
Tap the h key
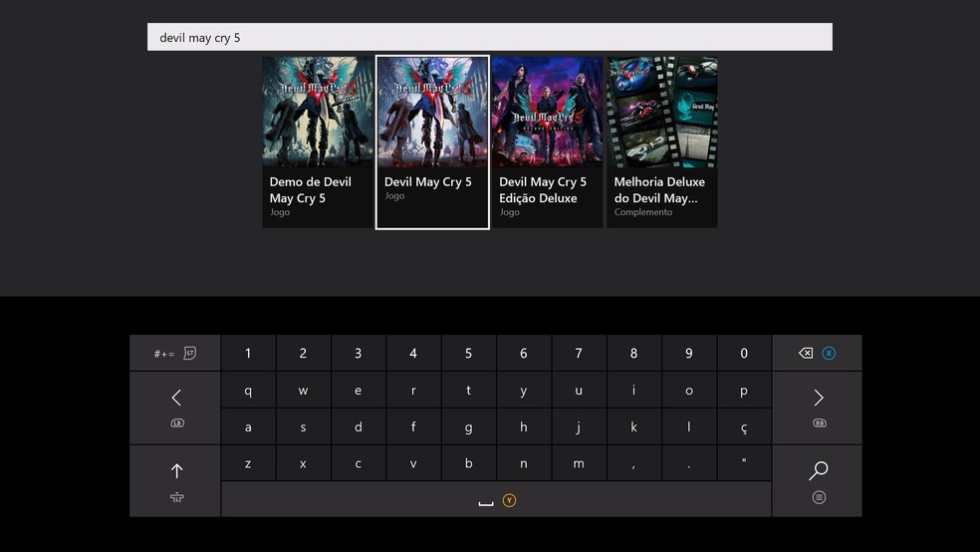tap(524, 427)
